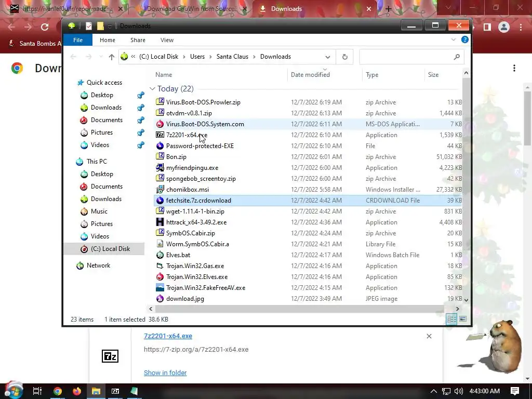
Task: Click the Worm.SymbOS.Cabir.a file icon
Action: (160, 244)
